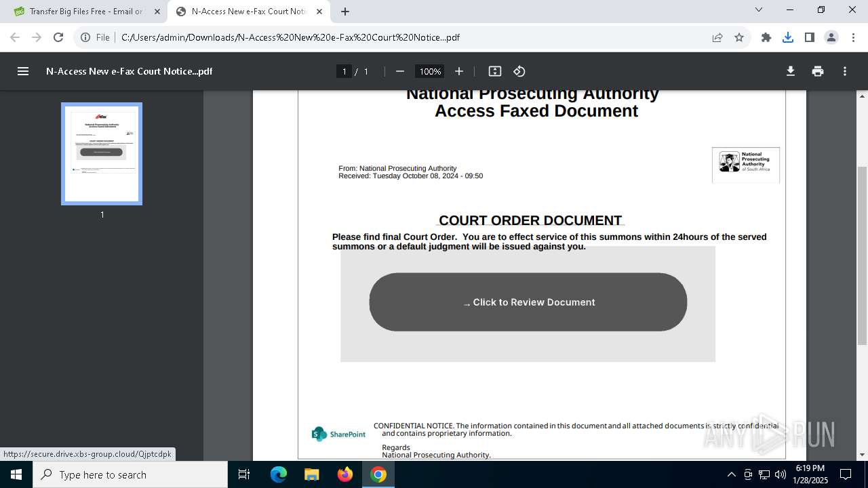Go back with the browser back arrow
This screenshot has width=868, height=488.
(x=15, y=37)
